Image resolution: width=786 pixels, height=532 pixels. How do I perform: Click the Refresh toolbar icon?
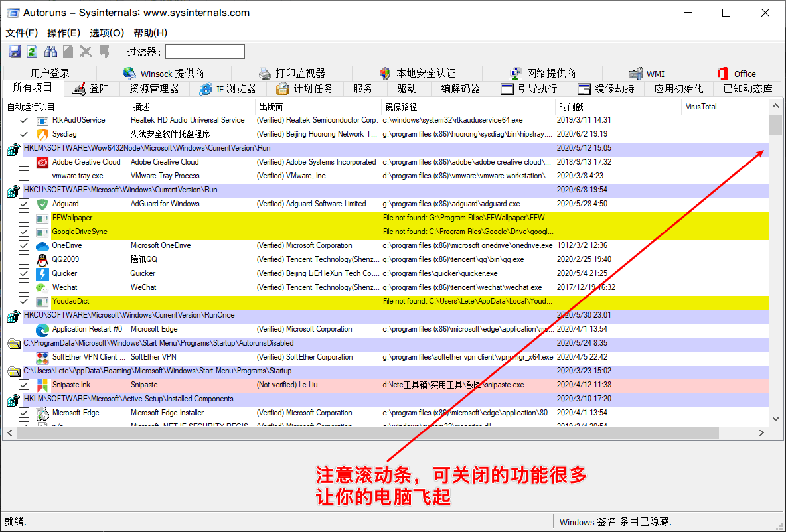point(32,52)
